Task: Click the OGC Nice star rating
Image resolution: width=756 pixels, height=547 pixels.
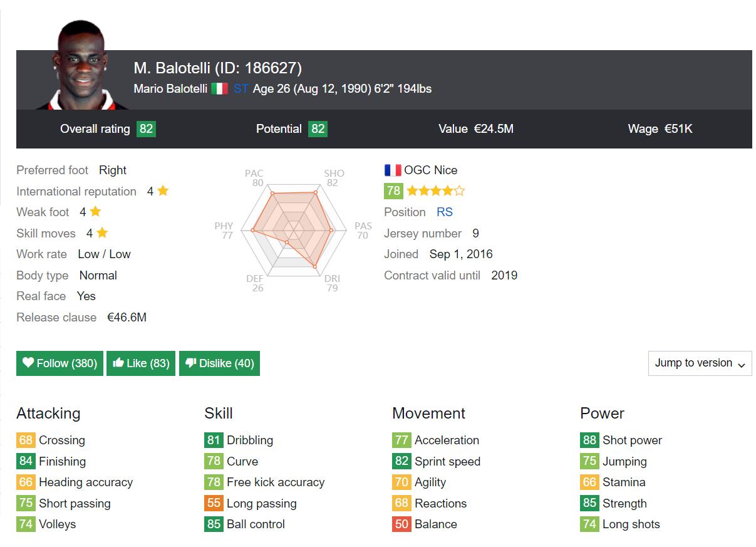Action: 436,191
